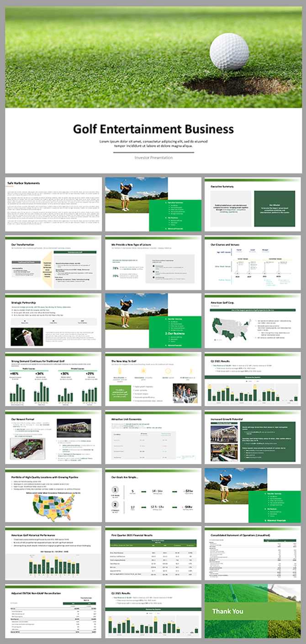Select Q1 2021 Results slide beside Thank You
The width and height of the screenshot is (306, 644).
[153, 612]
